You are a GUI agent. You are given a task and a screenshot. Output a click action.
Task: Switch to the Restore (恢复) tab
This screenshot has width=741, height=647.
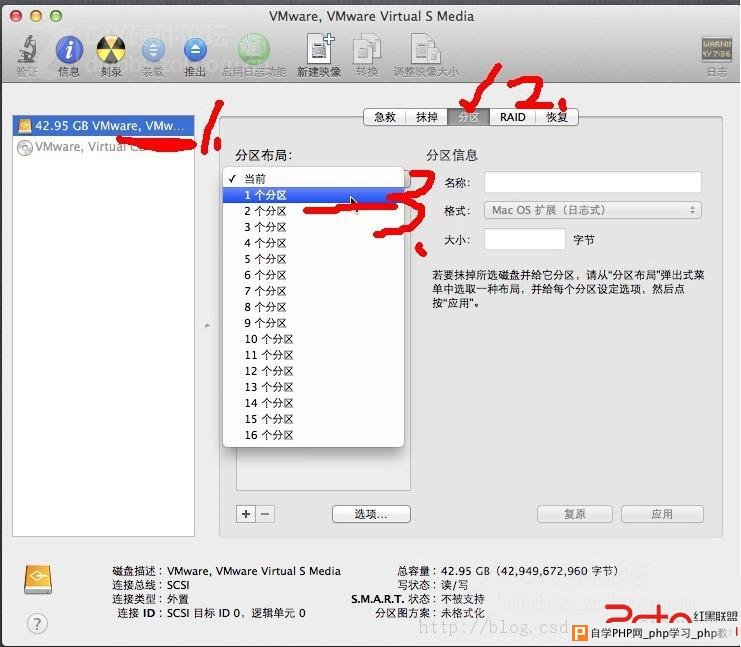(557, 117)
